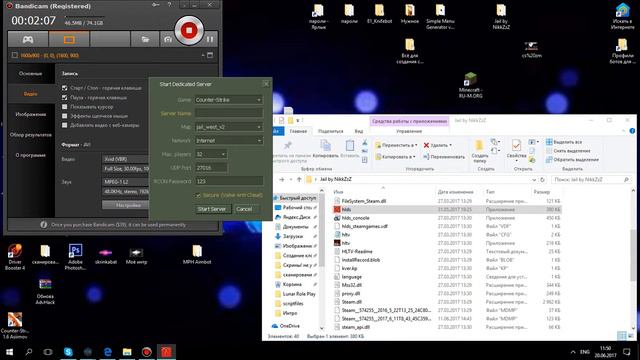Select HLTV-Readme file in list
This screenshot has height=360, width=640.
[x=357, y=251]
